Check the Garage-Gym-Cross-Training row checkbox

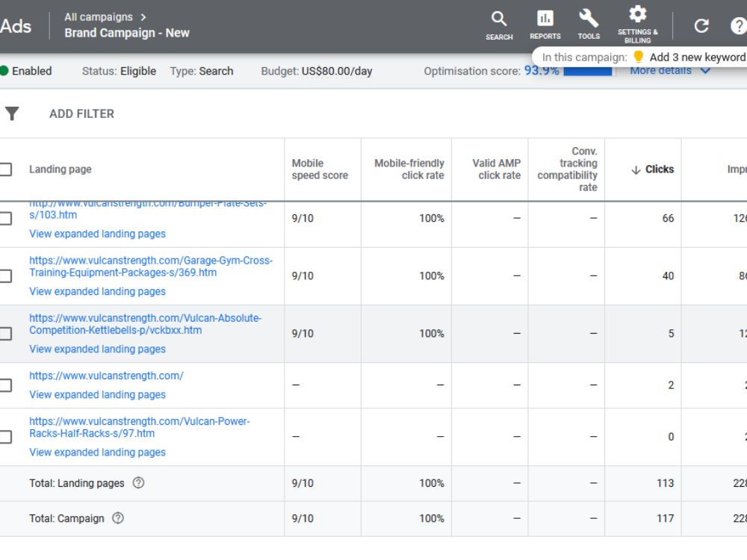(x=5, y=276)
